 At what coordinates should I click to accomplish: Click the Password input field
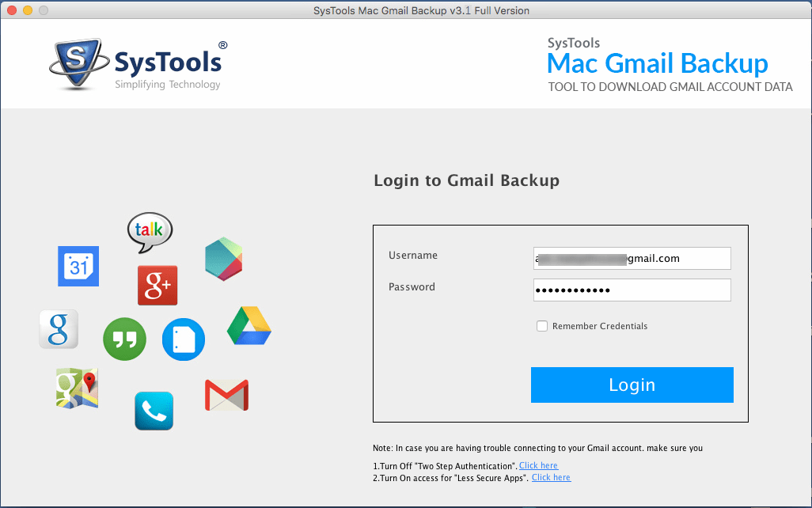632,290
